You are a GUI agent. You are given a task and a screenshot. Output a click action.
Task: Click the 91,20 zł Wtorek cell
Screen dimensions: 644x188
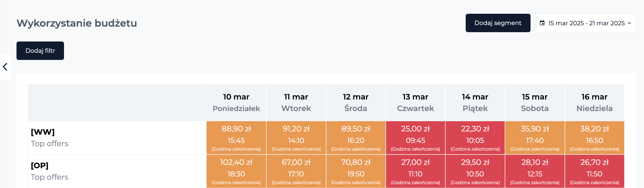point(296,138)
